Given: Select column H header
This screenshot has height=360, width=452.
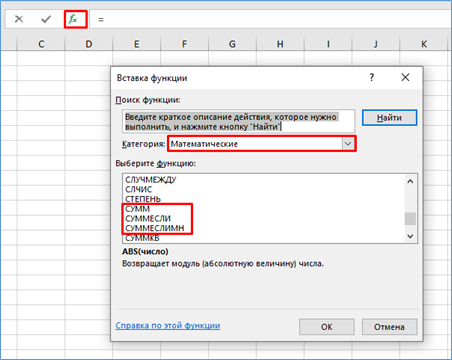Looking at the screenshot, I should pyautogui.click(x=280, y=44).
